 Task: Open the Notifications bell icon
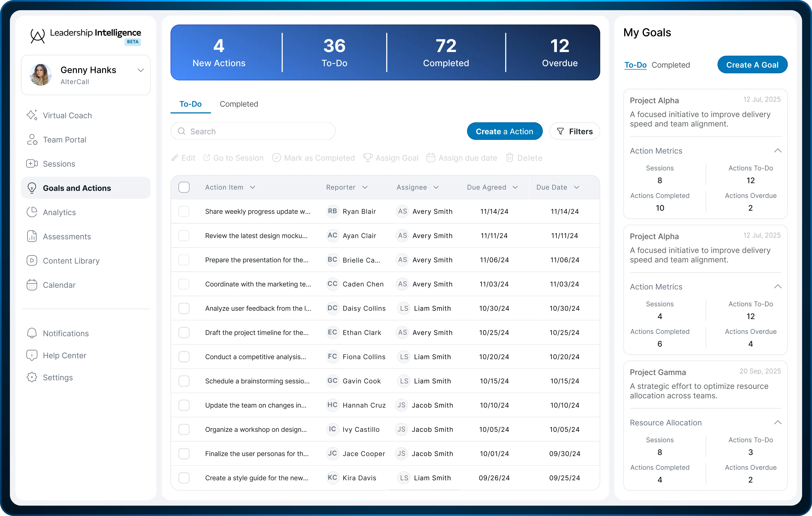tap(32, 333)
